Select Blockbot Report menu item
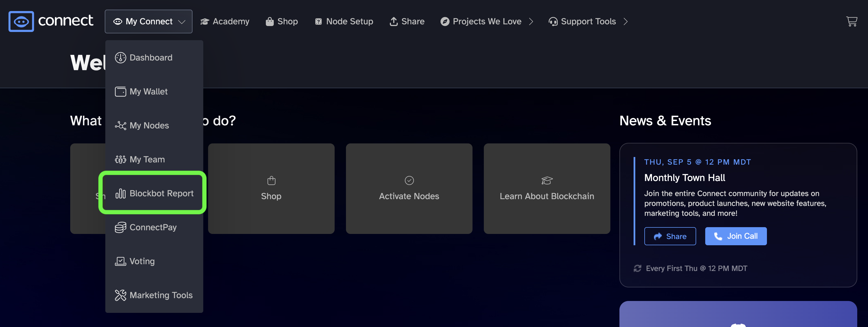The height and width of the screenshot is (327, 868). (x=154, y=193)
